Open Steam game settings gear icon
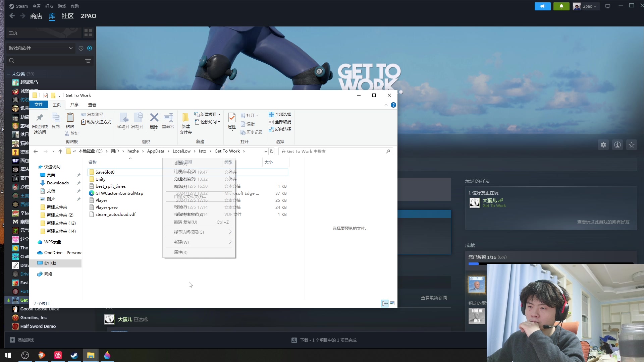644x362 pixels. pyautogui.click(x=603, y=145)
